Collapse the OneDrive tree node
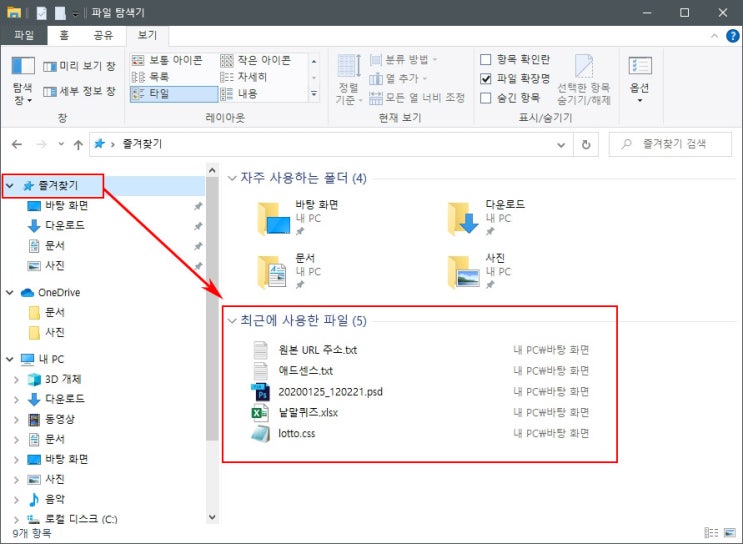Viewport: 743px width, 544px height. pos(10,292)
